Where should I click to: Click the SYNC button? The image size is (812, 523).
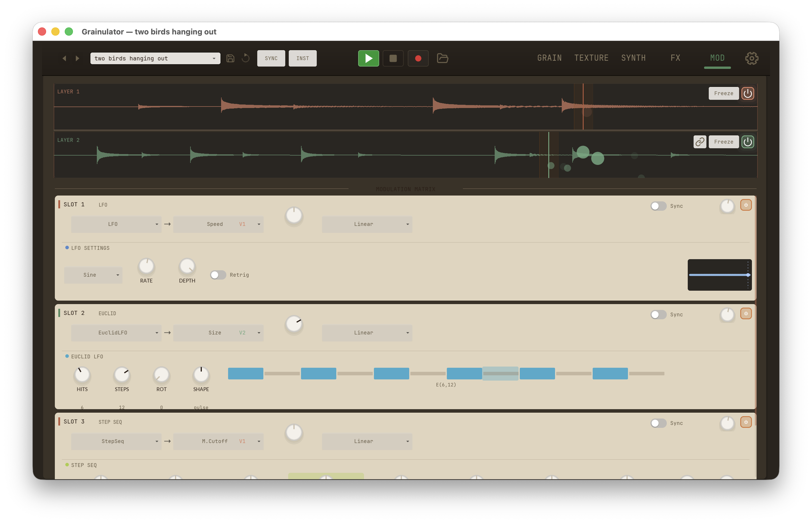click(271, 58)
